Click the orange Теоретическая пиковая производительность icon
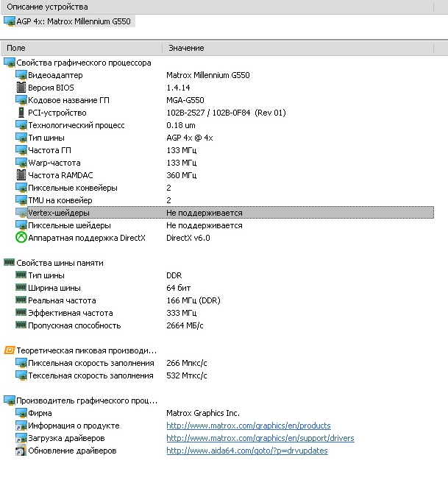The image size is (448, 480). pyautogui.click(x=10, y=350)
